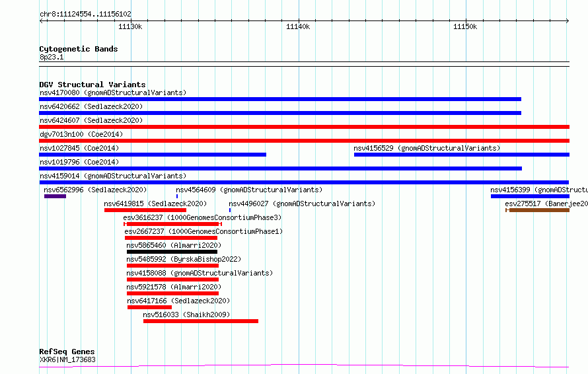
Task: Click the red bar under nsv6419815
Action: pyautogui.click(x=145, y=210)
